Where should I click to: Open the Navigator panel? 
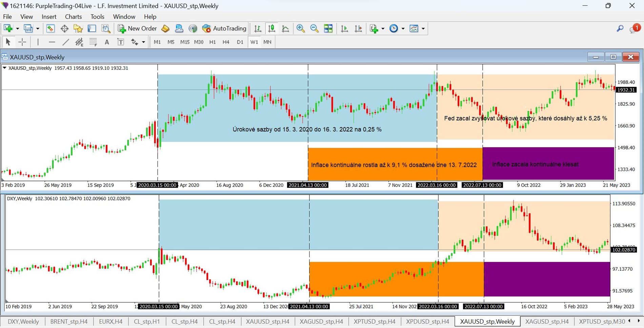pyautogui.click(x=78, y=28)
